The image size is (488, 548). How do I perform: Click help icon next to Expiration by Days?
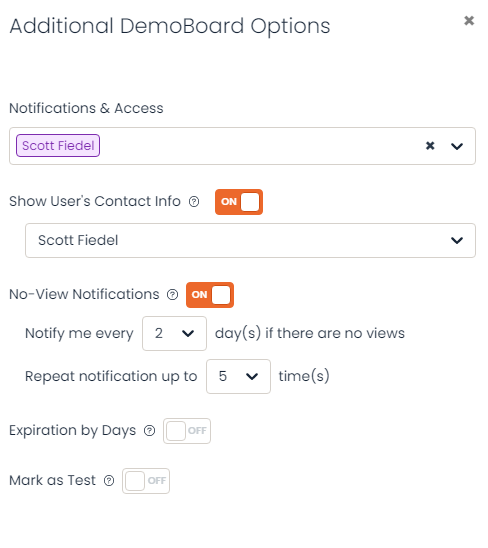pos(150,431)
